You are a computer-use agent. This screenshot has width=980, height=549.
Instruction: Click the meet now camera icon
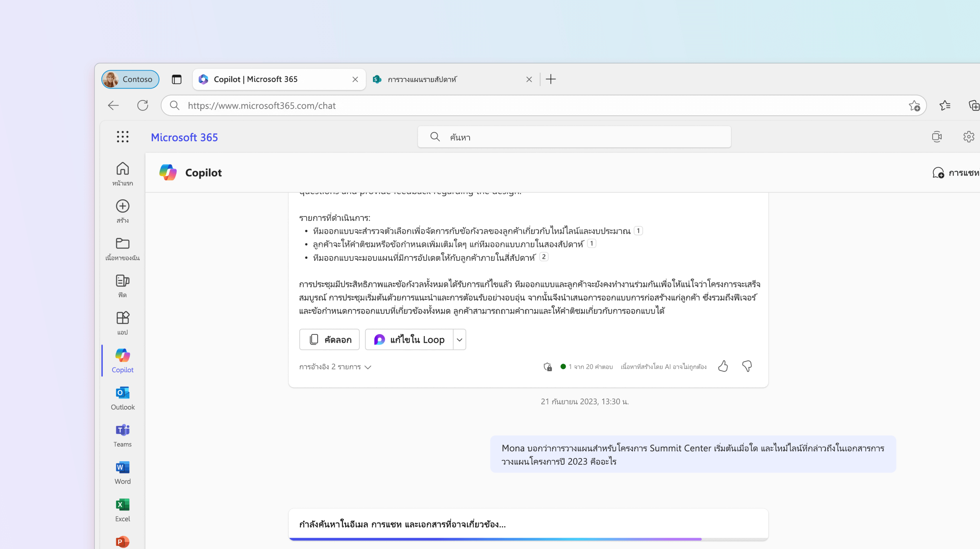click(x=937, y=137)
